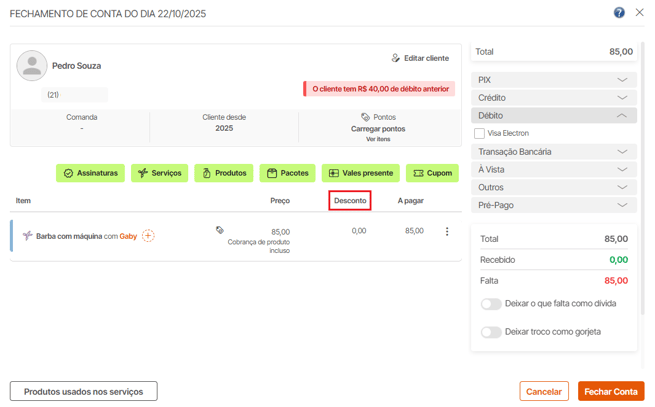Open the three-dot menu for the item row
Screen dimensions: 655x407
pos(447,232)
